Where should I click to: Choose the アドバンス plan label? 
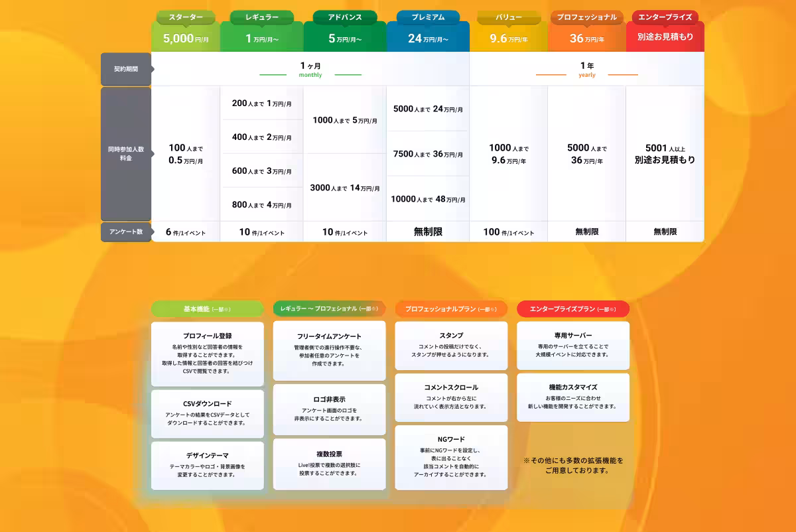345,17
